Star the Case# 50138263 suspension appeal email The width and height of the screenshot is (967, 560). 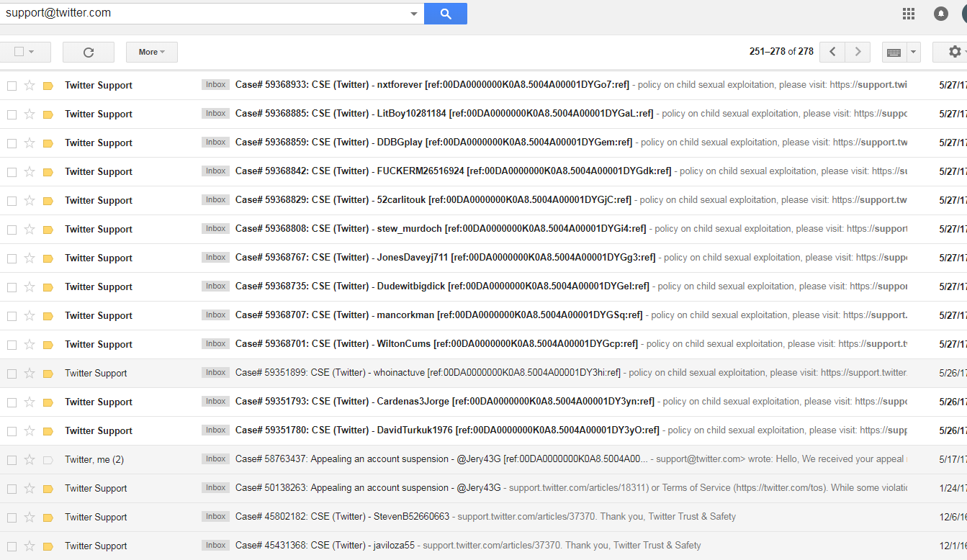[x=30, y=489]
